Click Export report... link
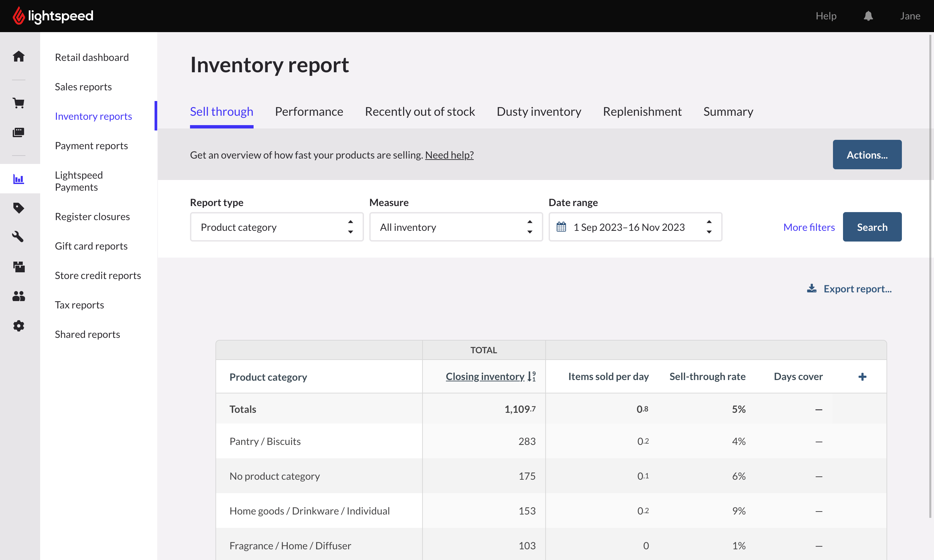The image size is (934, 560). [x=857, y=289]
